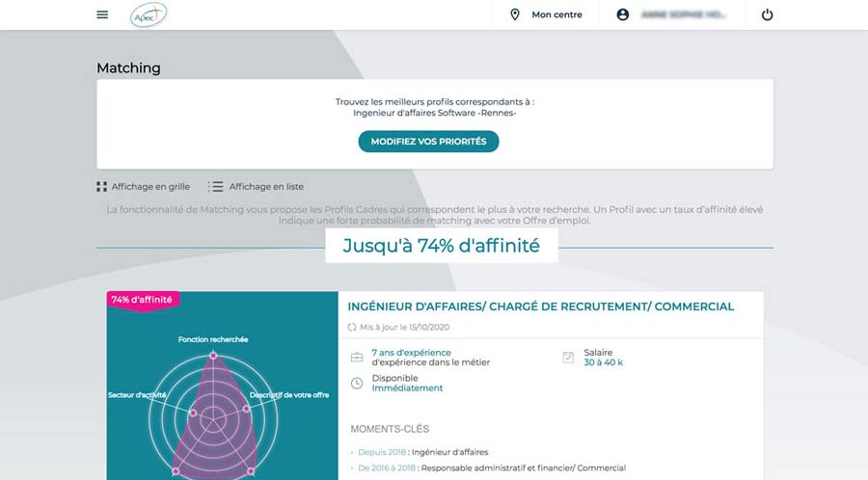868x480 pixels.
Task: Click Fonction recherchée radar label
Action: (213, 339)
